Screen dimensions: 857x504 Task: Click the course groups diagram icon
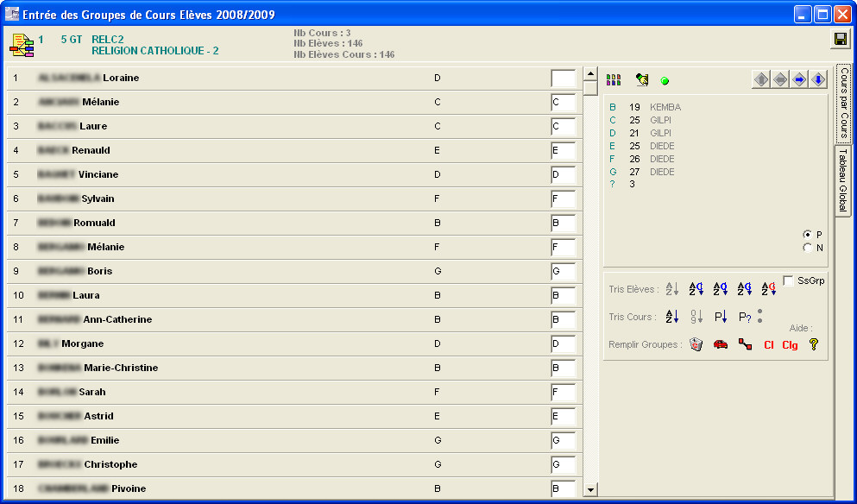[22, 46]
